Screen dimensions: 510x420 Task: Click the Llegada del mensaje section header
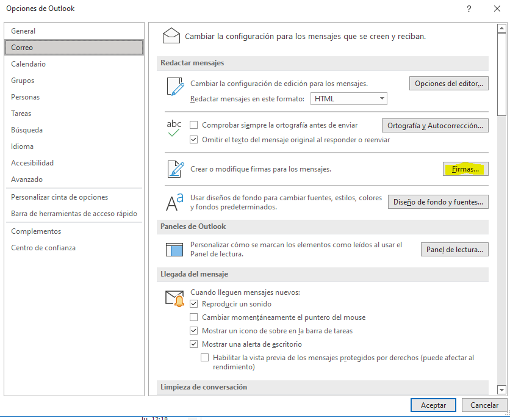(322, 275)
